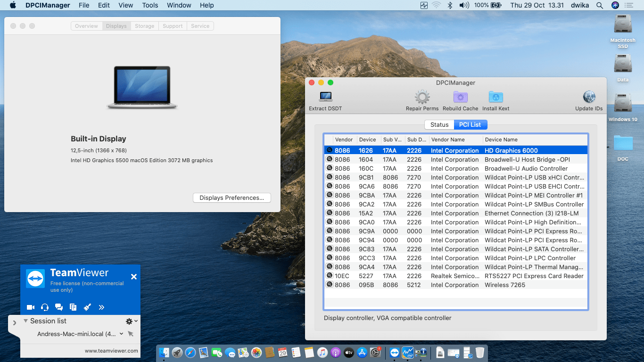Click the Extract DSDT toolbar icon
The height and width of the screenshot is (362, 644).
[x=325, y=97]
